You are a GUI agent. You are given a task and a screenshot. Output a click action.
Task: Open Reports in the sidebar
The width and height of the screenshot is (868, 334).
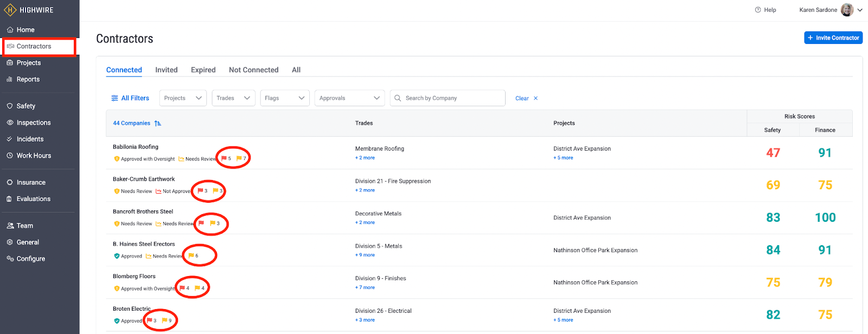tap(28, 79)
